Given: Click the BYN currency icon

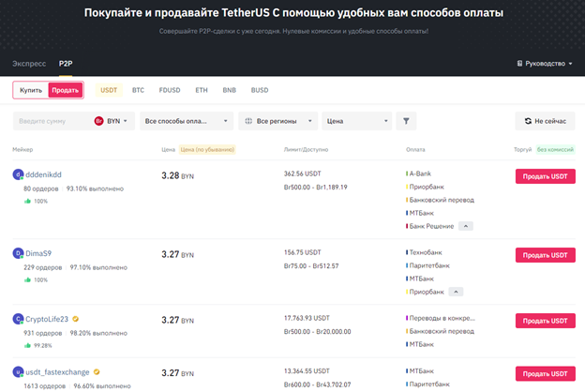Looking at the screenshot, I should [98, 121].
